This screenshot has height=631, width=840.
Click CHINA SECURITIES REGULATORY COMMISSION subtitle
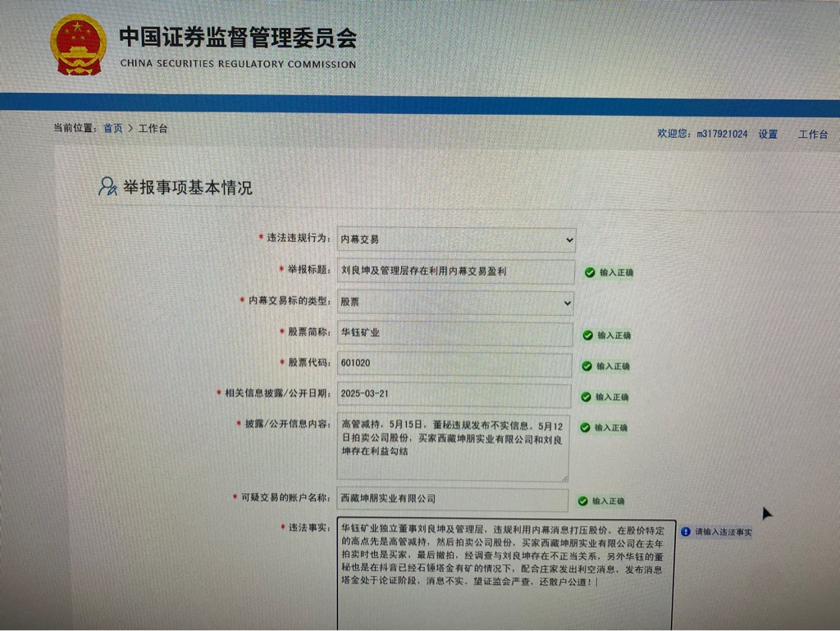(x=239, y=64)
